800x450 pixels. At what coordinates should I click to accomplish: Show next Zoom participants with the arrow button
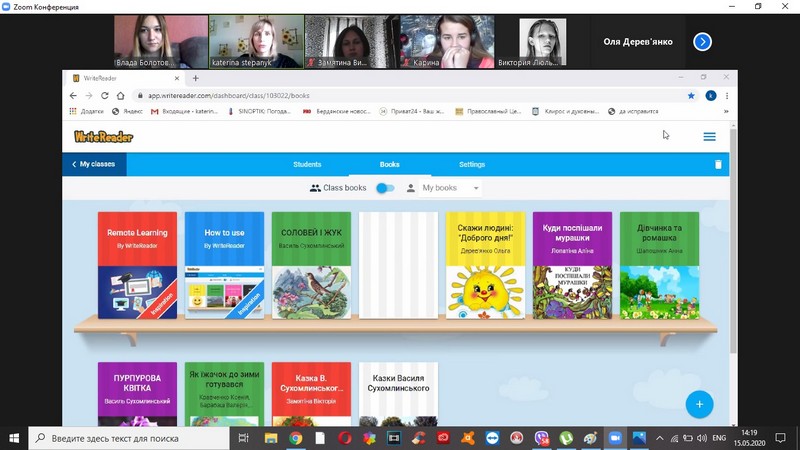point(703,42)
